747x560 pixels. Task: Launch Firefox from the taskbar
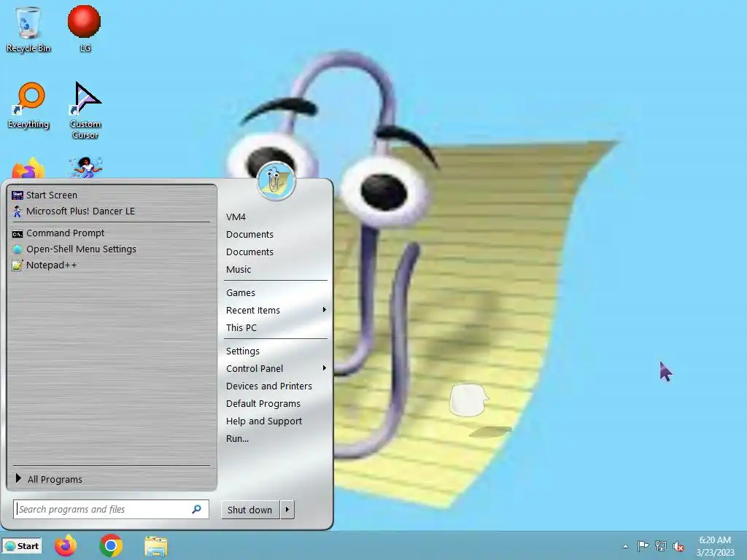click(65, 545)
